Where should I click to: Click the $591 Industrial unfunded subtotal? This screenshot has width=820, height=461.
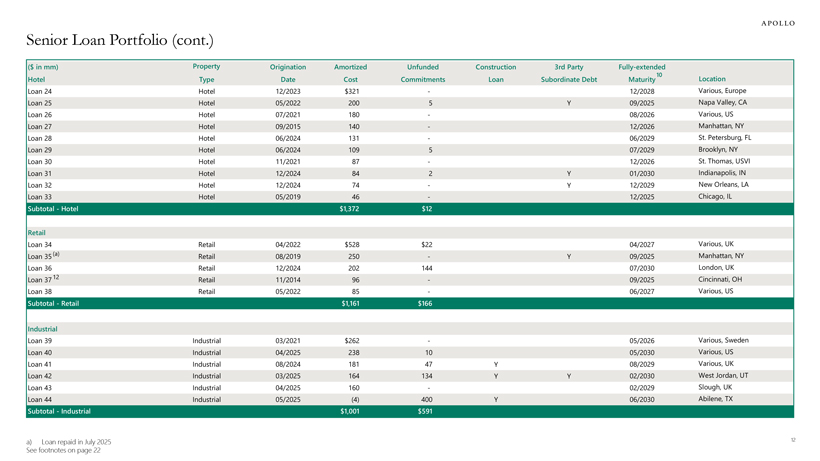(x=425, y=411)
